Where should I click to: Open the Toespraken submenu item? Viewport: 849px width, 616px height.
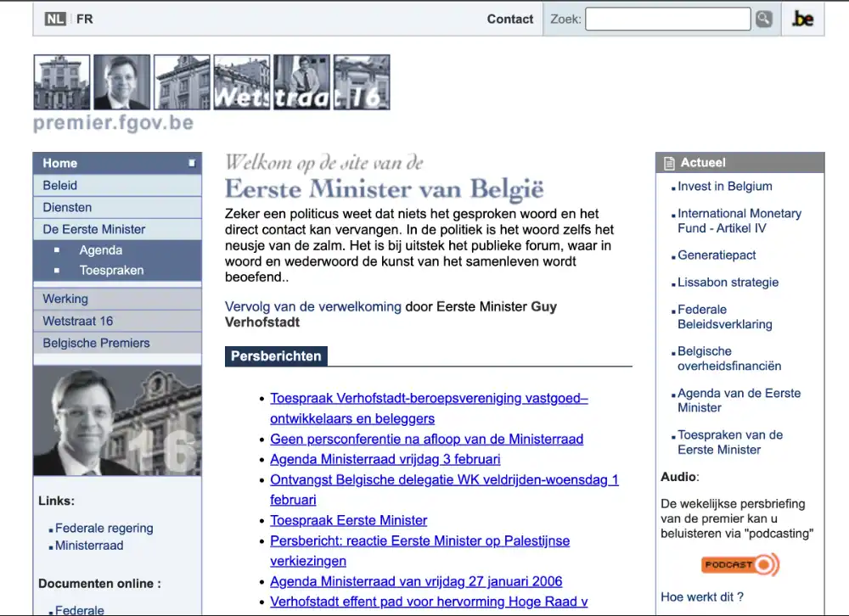pos(111,271)
